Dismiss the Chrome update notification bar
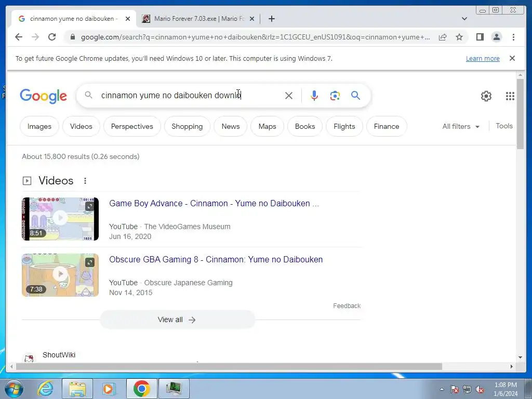This screenshot has width=532, height=399. coord(512,58)
